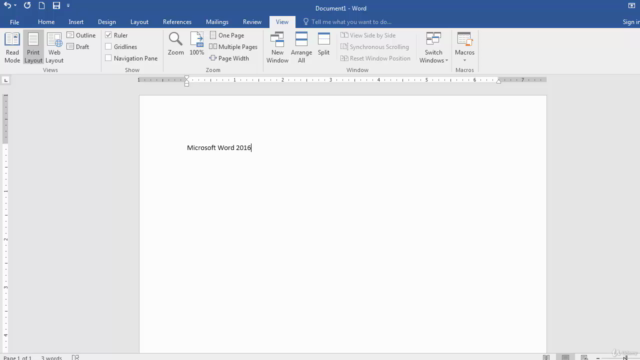Viewport: 640px width, 360px height.
Task: Click Page 1 of 1 in status bar
Action: coord(18,358)
